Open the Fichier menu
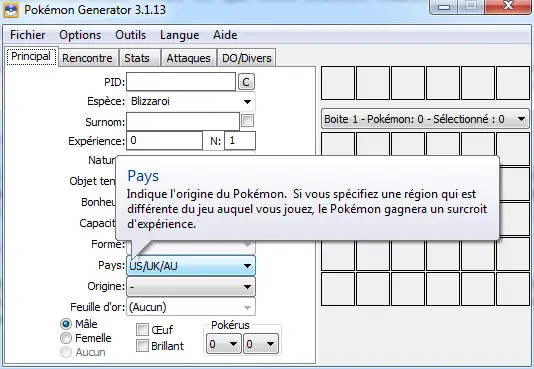The image size is (534, 369). 28,35
